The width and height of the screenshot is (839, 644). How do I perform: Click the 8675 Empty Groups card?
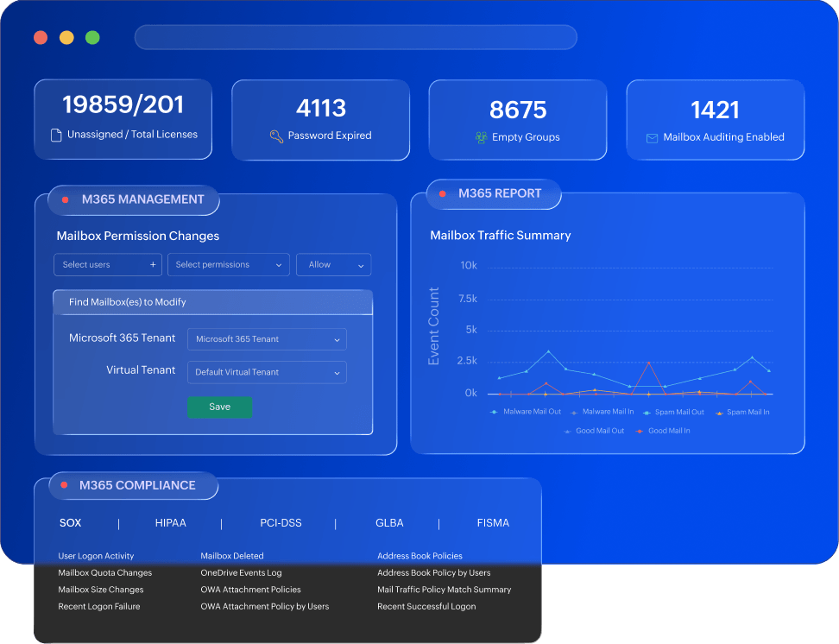[518, 120]
